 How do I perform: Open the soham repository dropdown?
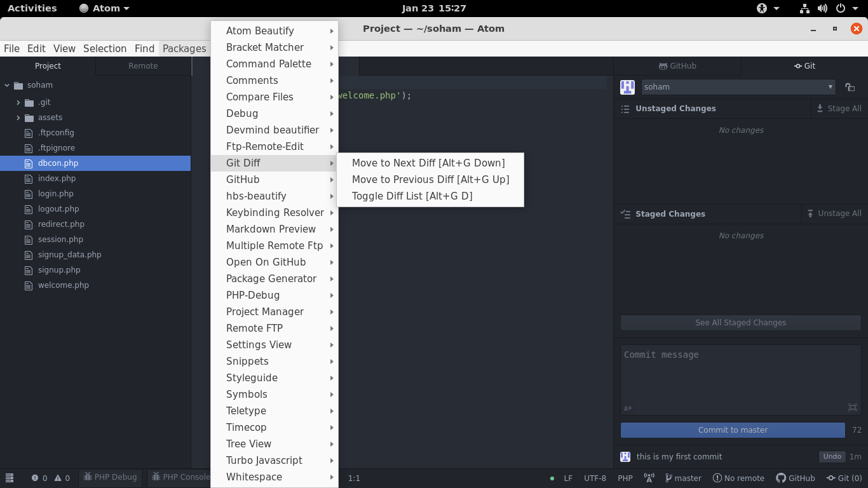pos(739,87)
